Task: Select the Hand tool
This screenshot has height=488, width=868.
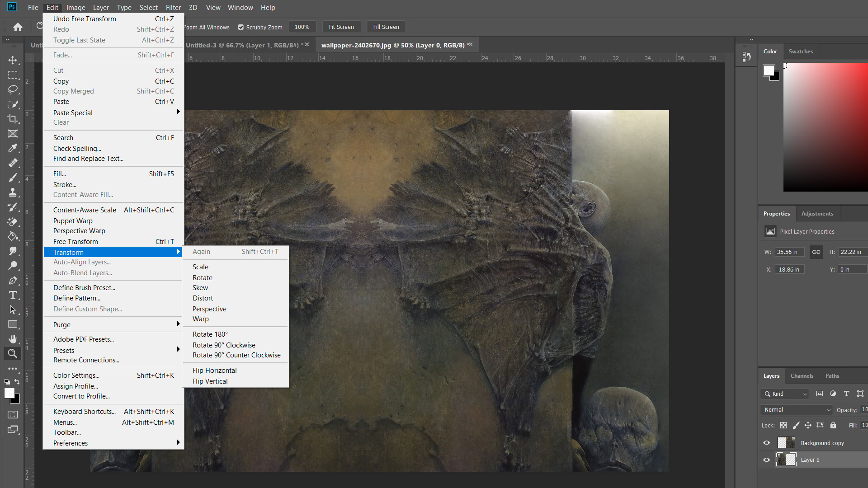Action: tap(13, 339)
